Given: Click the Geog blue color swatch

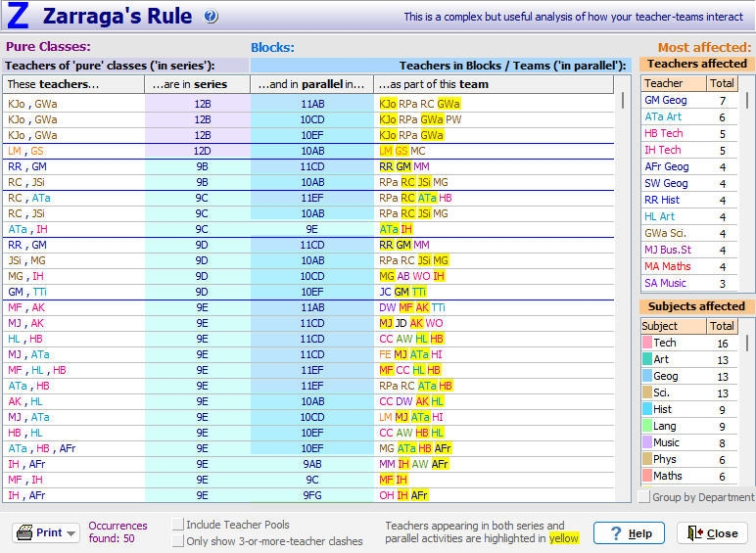Looking at the screenshot, I should point(647,376).
